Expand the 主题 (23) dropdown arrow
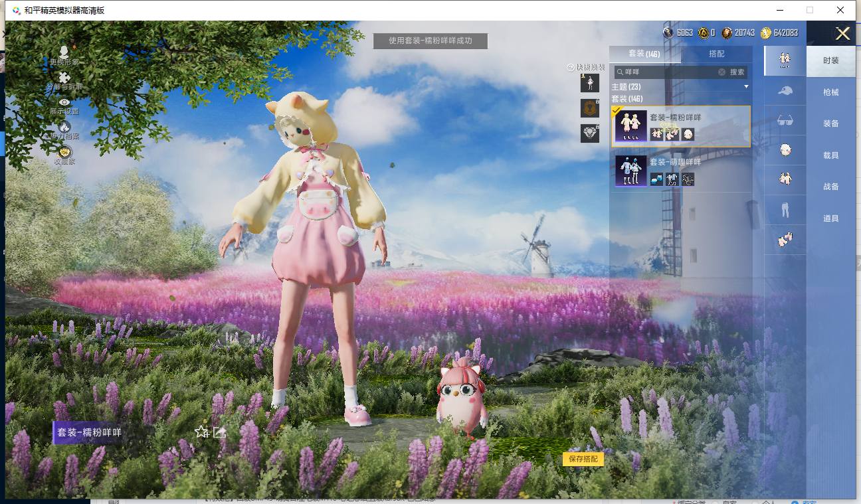This screenshot has width=861, height=504. point(746,87)
